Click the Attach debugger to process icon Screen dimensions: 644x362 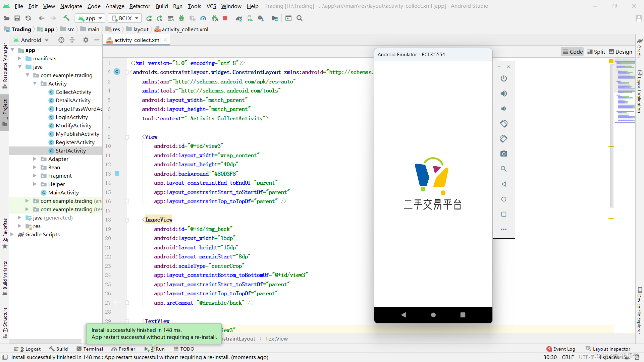(x=215, y=18)
